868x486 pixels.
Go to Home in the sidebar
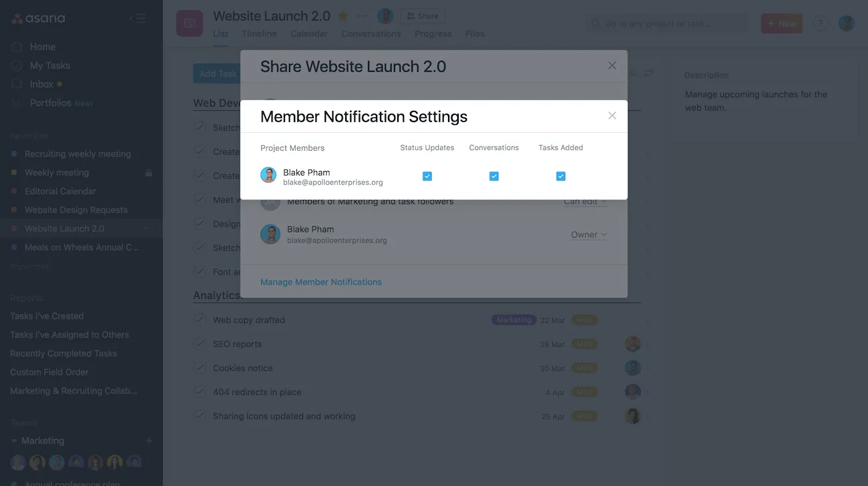tap(43, 47)
